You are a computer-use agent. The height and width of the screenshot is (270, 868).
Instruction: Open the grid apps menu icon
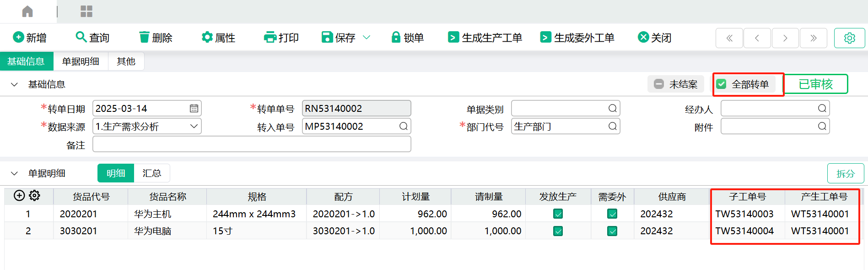tap(86, 11)
